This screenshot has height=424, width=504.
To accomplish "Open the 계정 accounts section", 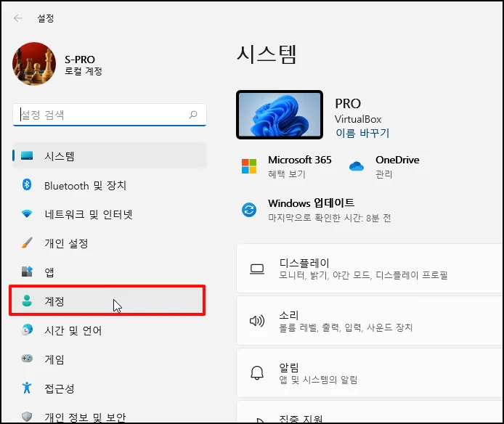I will 107,301.
